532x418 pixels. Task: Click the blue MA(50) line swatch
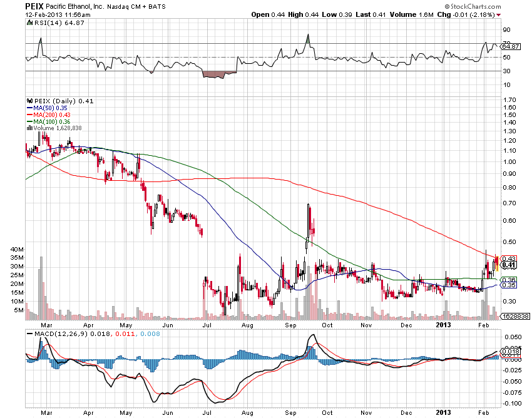point(28,108)
